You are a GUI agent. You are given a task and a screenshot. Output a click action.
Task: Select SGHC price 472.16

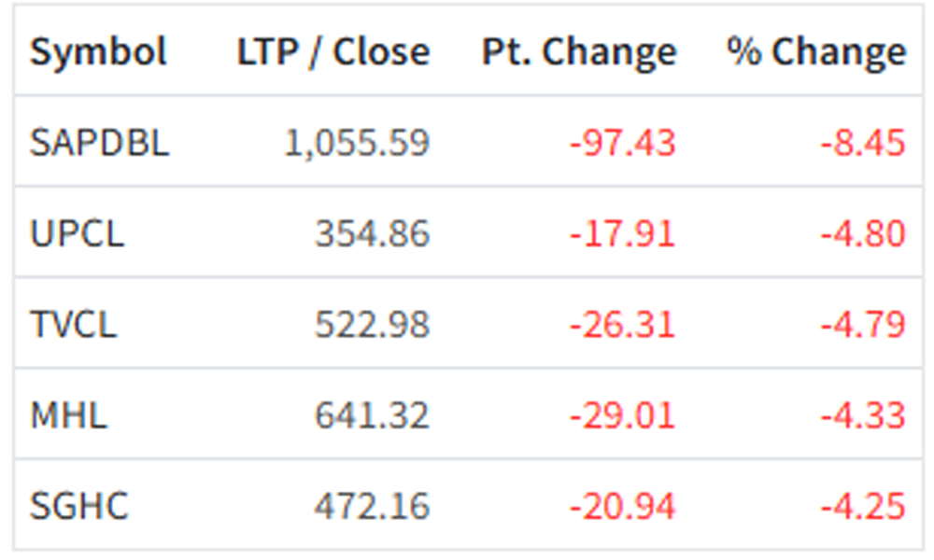(373, 507)
